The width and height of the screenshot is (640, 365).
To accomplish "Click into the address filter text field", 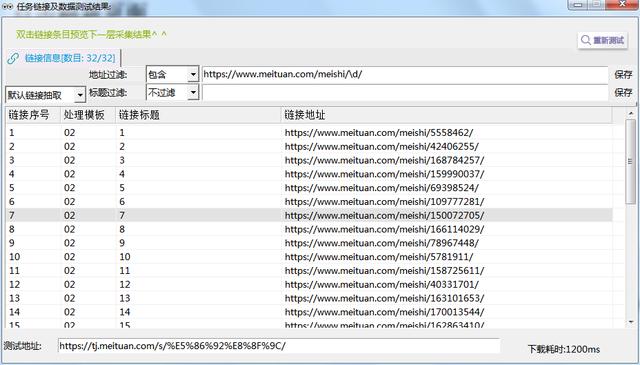I will pos(405,75).
